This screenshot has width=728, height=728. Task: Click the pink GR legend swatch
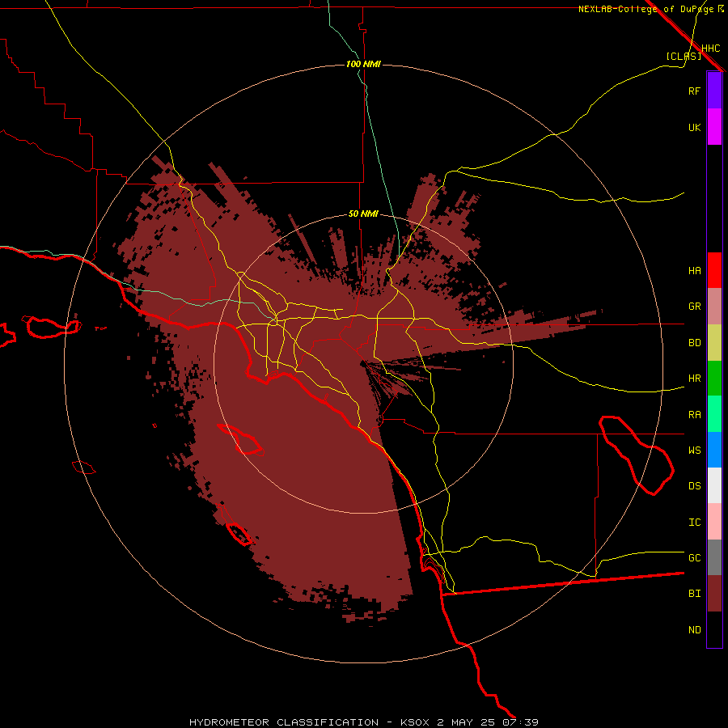point(714,306)
